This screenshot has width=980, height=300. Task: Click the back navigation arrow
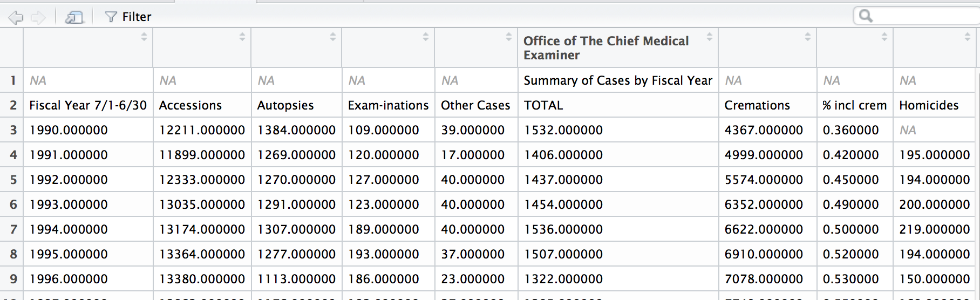tap(16, 17)
